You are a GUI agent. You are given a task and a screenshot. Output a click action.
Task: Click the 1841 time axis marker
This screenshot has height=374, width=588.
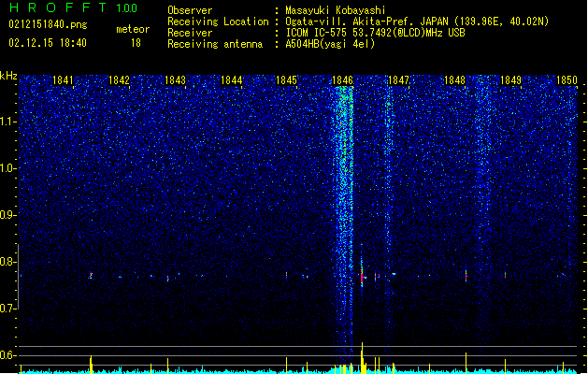[63, 79]
